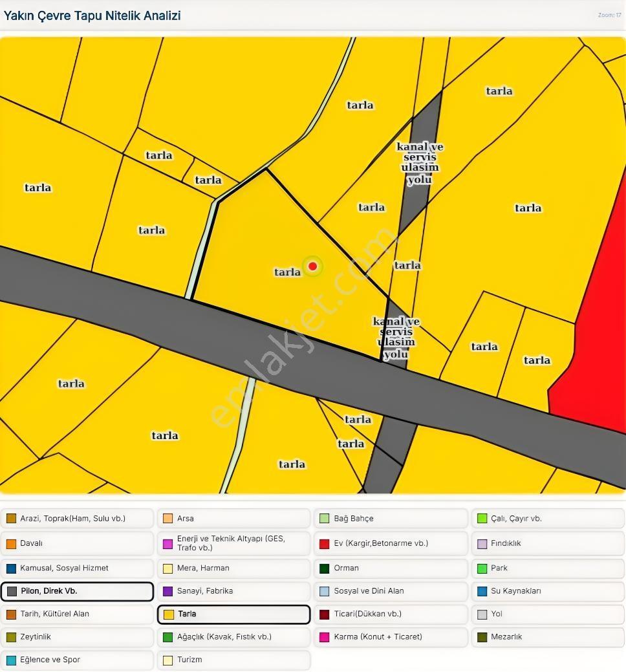Turn on the Arsa legend filter
This screenshot has width=626, height=672.
point(234,519)
